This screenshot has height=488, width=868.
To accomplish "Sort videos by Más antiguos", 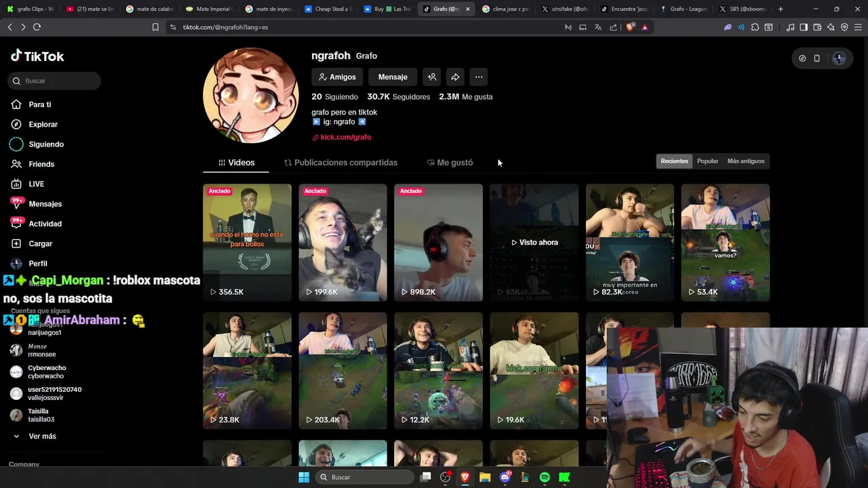I will [x=746, y=161].
